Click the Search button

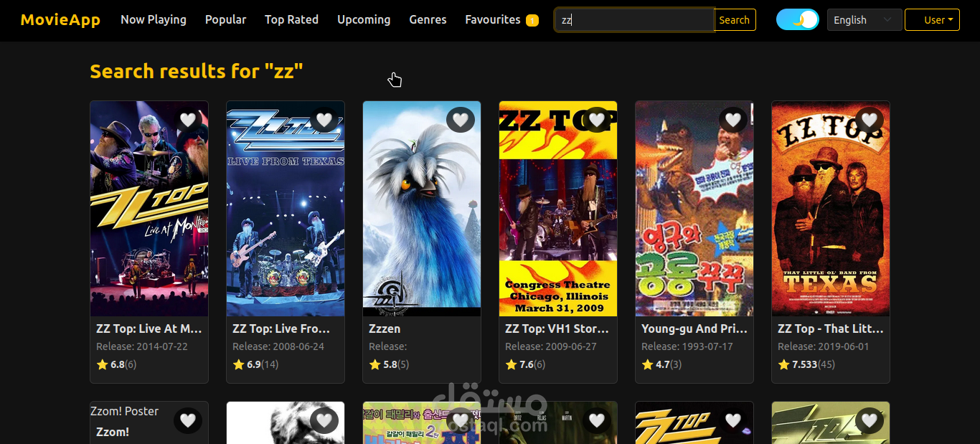point(735,20)
